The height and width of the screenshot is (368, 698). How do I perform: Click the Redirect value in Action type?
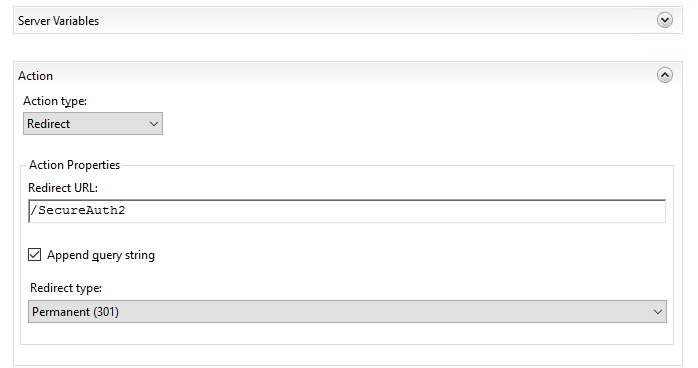pos(49,124)
